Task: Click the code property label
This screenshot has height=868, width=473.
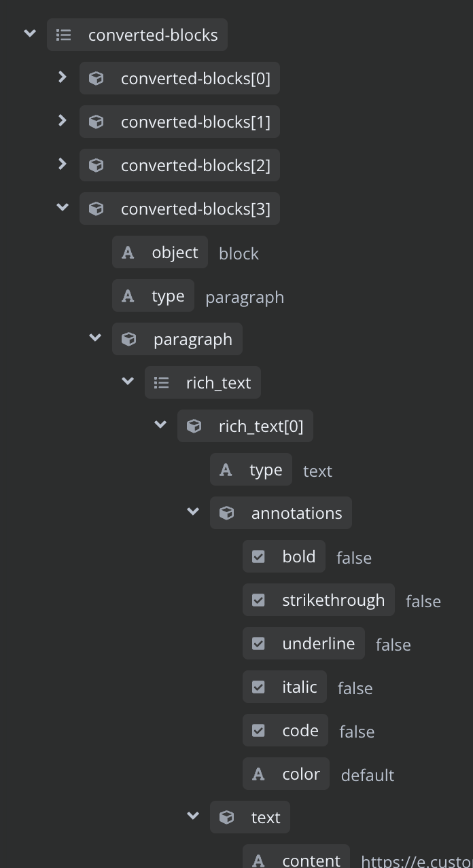Action: (x=300, y=731)
